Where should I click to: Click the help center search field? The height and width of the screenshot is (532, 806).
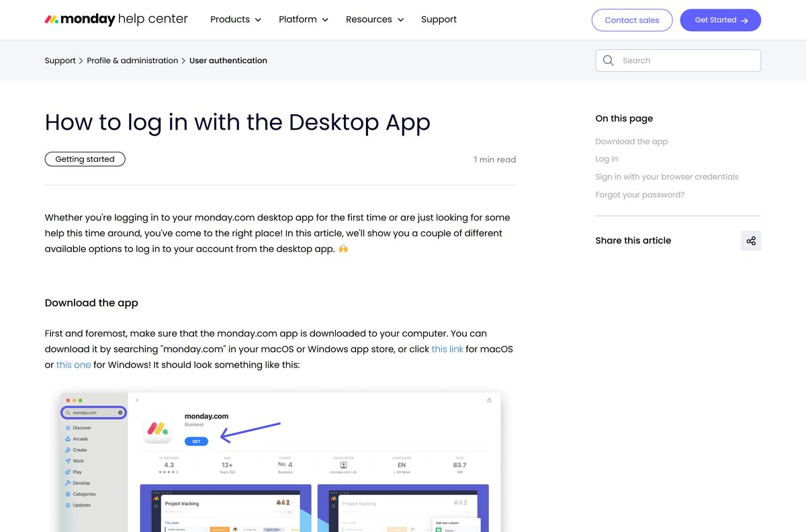678,60
